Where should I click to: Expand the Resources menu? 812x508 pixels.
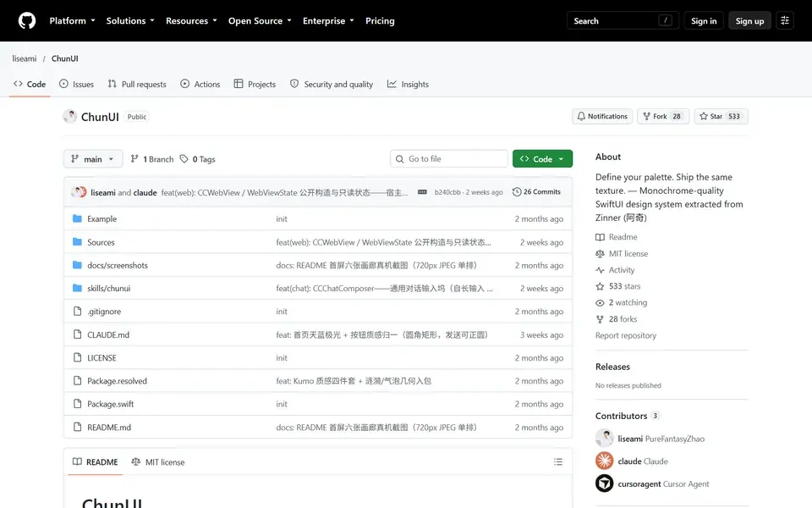click(191, 20)
